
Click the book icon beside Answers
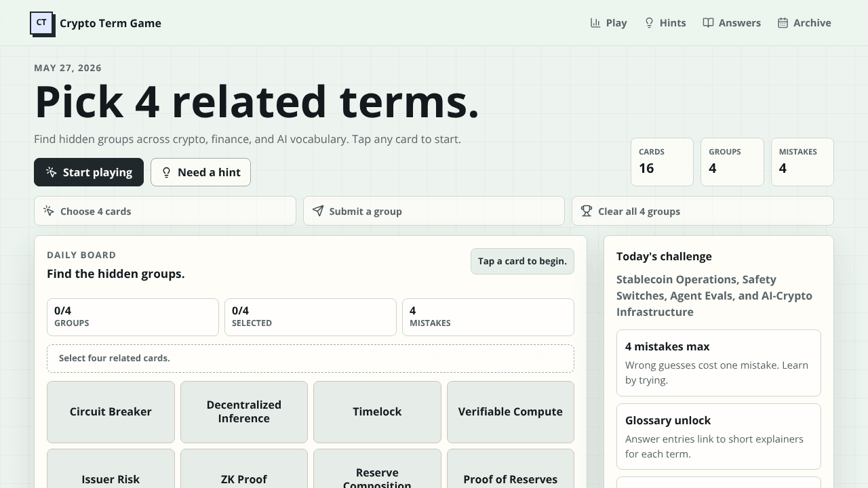(x=708, y=23)
